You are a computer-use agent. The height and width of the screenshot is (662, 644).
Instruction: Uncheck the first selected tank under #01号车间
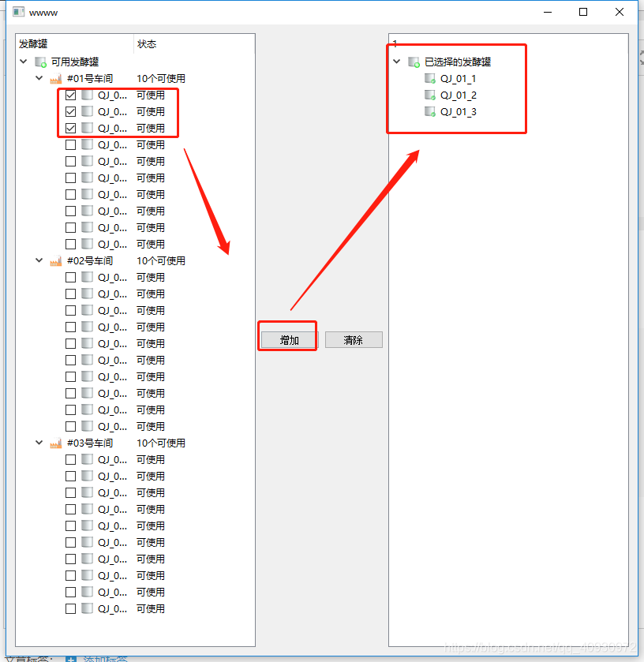click(x=71, y=95)
